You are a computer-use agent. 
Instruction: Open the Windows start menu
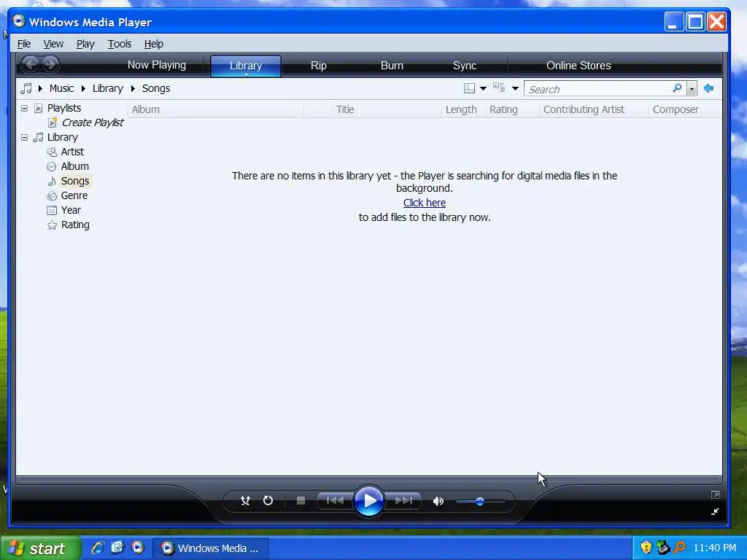[40, 548]
